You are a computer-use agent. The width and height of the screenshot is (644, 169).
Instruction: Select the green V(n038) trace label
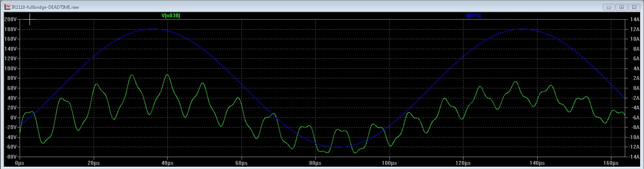171,16
